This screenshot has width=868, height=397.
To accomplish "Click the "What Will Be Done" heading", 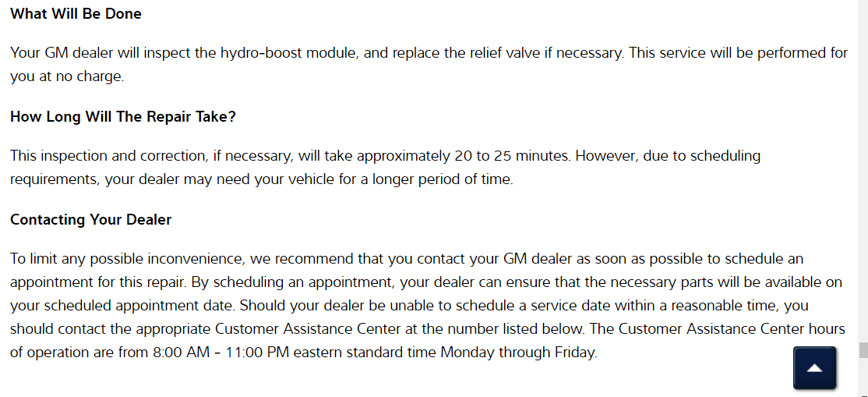I will point(76,14).
